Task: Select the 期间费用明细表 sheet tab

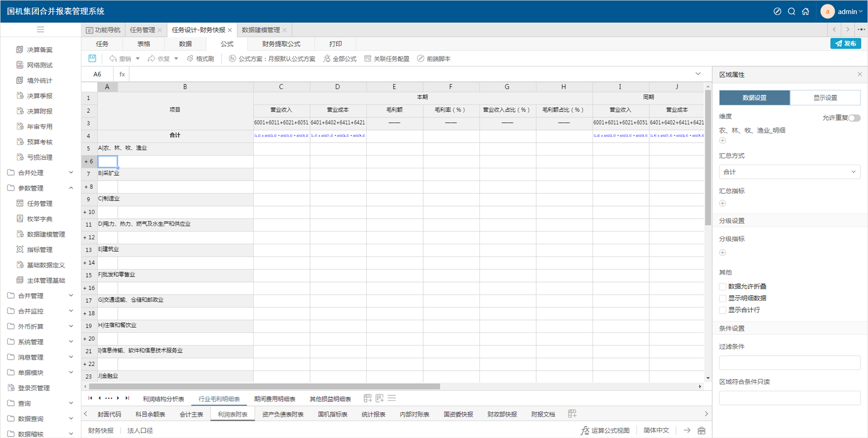Action: pos(274,399)
